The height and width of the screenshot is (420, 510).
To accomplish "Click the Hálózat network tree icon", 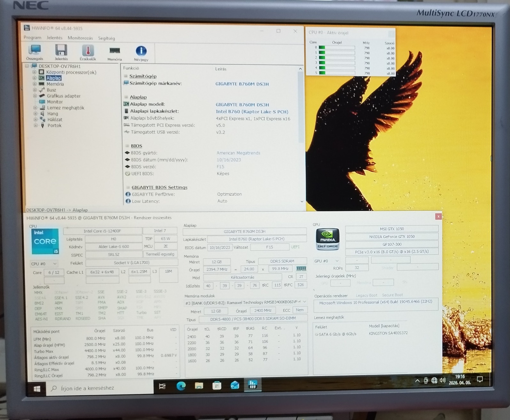I will tap(42, 119).
